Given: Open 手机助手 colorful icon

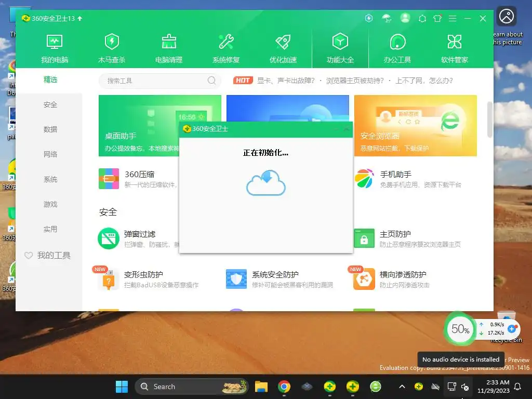Looking at the screenshot, I should click(x=364, y=179).
